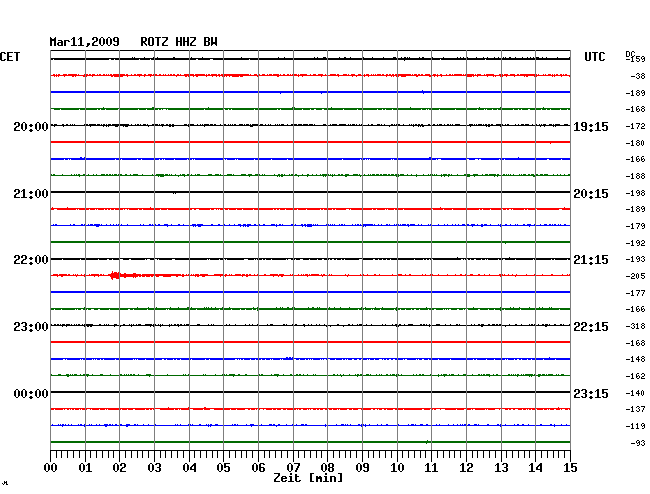Screen dimensions: 650x494
Task: Click the 06 minute axis label
Action: (258, 468)
